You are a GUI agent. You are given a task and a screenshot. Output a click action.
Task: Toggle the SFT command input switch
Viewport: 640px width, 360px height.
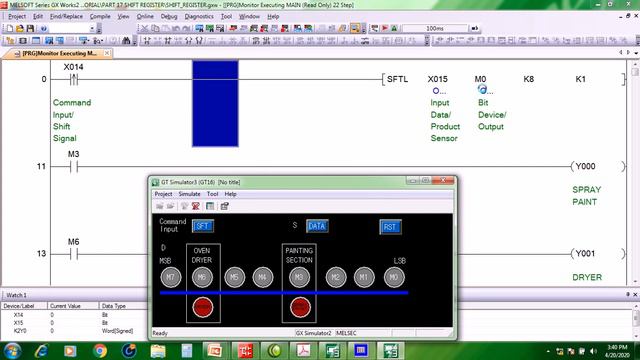coord(203,226)
